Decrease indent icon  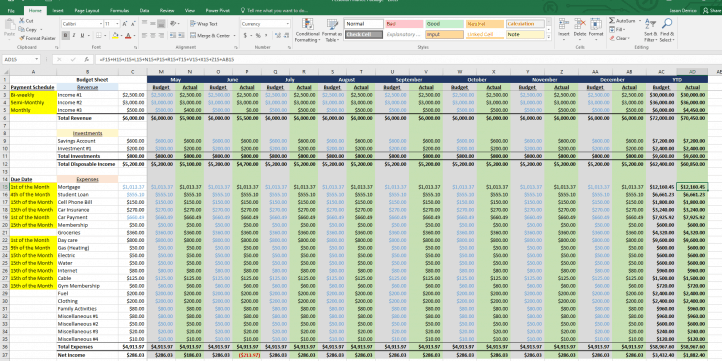click(172, 35)
